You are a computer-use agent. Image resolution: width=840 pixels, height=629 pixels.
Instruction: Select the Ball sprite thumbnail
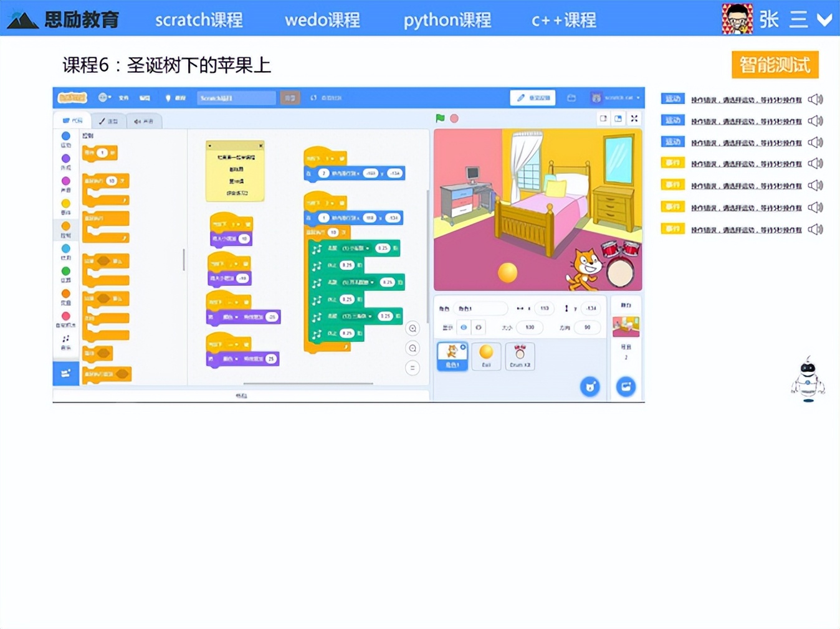[486, 356]
